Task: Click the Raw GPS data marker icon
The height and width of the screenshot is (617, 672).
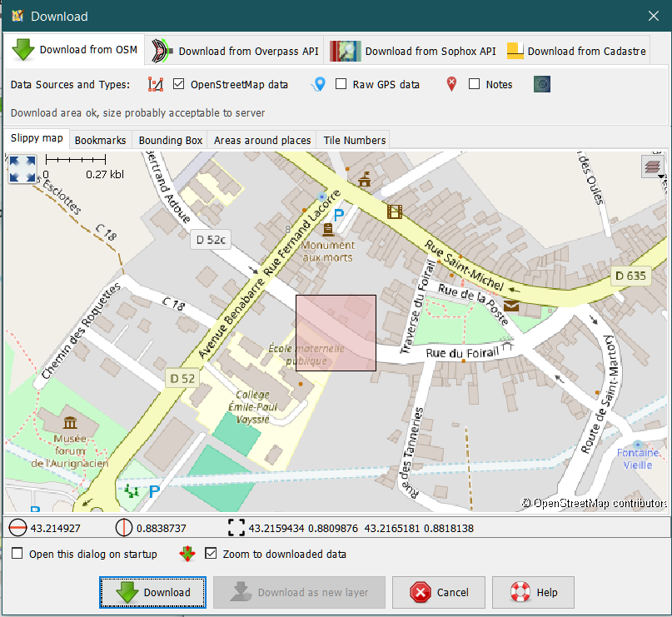Action: pos(318,84)
